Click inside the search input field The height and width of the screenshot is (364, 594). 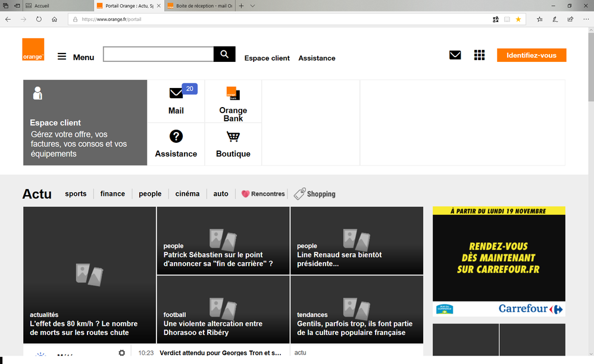pyautogui.click(x=158, y=54)
